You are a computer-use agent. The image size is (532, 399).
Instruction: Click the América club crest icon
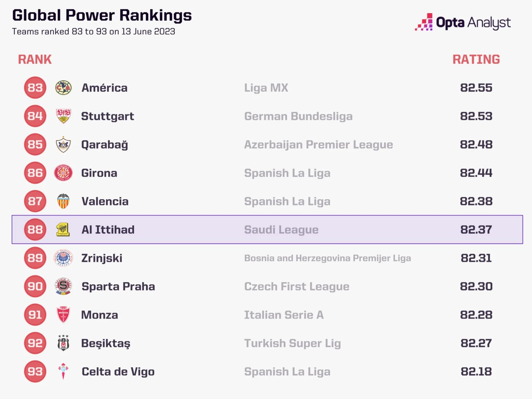coord(63,88)
